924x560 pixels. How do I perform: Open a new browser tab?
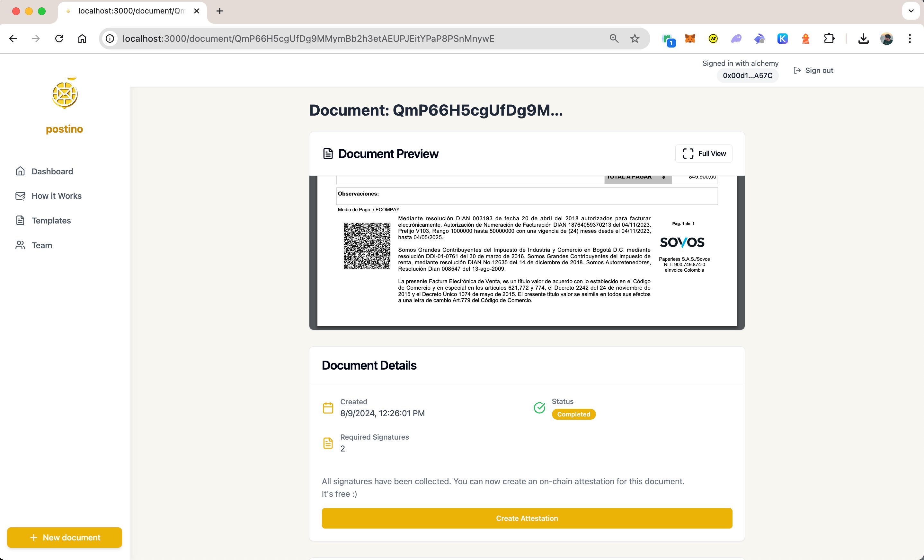click(220, 11)
